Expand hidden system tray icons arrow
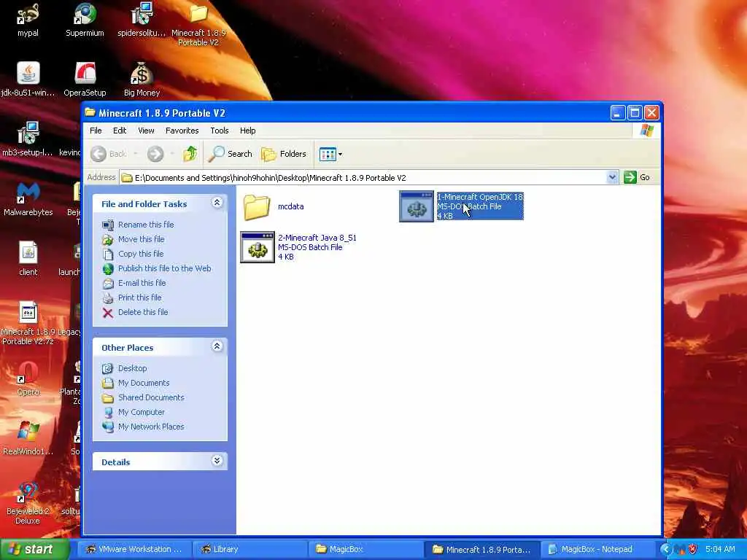The height and width of the screenshot is (560, 747). click(665, 549)
